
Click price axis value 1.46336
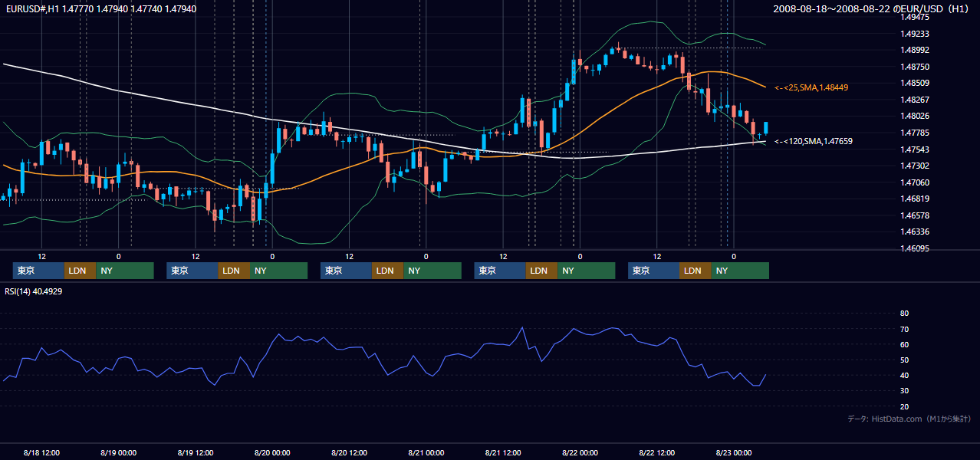pyautogui.click(x=916, y=232)
